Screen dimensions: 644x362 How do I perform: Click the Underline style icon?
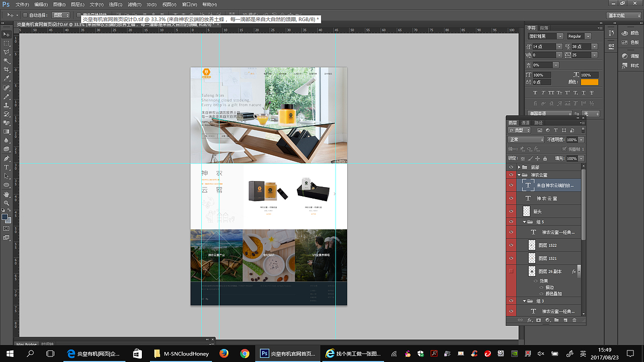584,93
